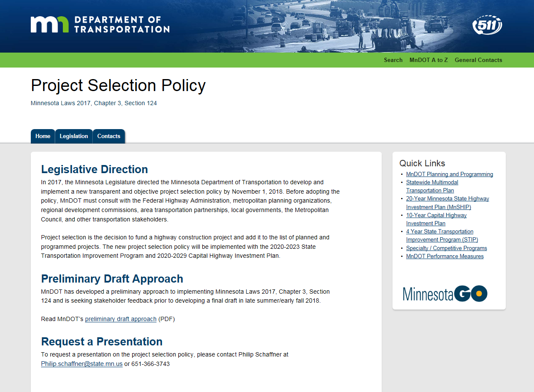Viewport: 534px width, 392px height.
Task: Open MnDOT Performance Measures link
Action: (x=445, y=256)
